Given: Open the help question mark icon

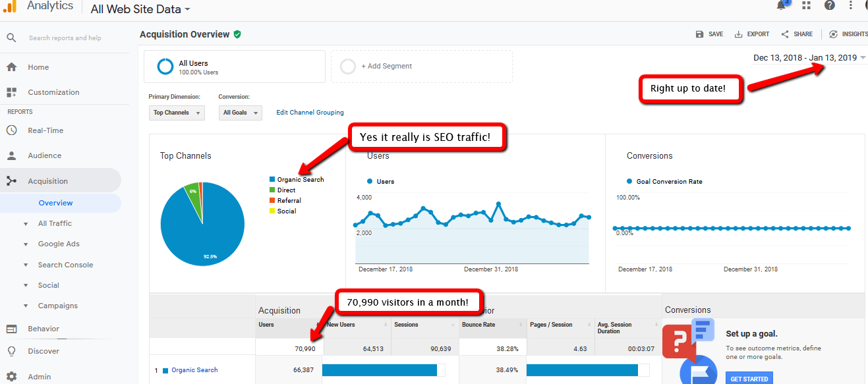Looking at the screenshot, I should 830,5.
